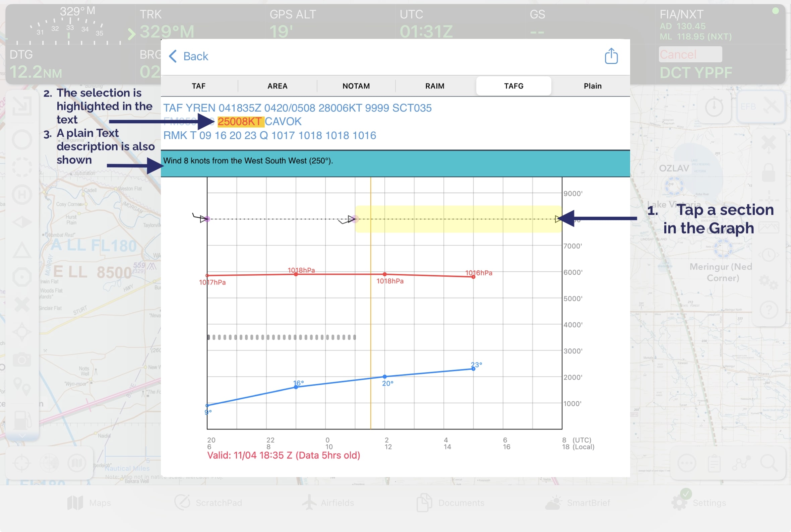
Task: Tap the Maps icon in bottom bar
Action: 75,503
